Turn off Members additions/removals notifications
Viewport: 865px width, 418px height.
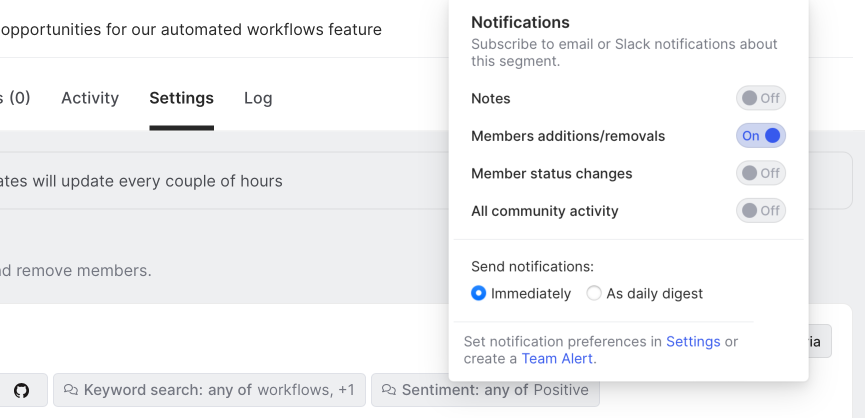click(761, 136)
